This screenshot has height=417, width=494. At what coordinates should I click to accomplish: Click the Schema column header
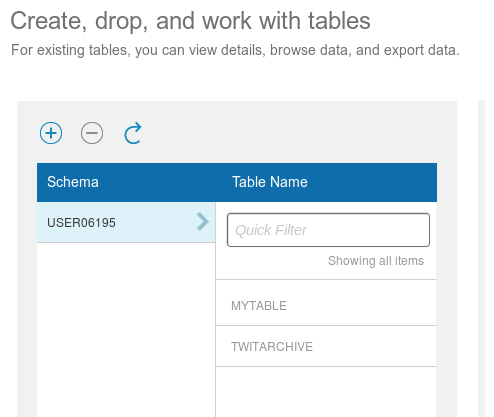73,182
